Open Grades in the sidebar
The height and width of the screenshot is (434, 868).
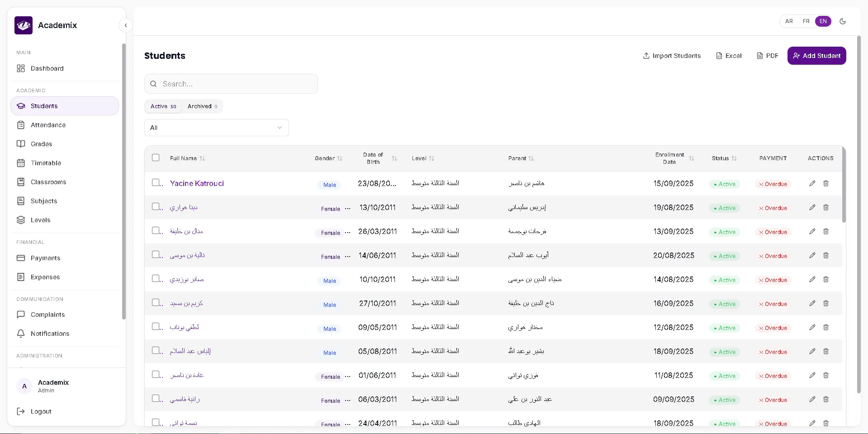coord(65,144)
